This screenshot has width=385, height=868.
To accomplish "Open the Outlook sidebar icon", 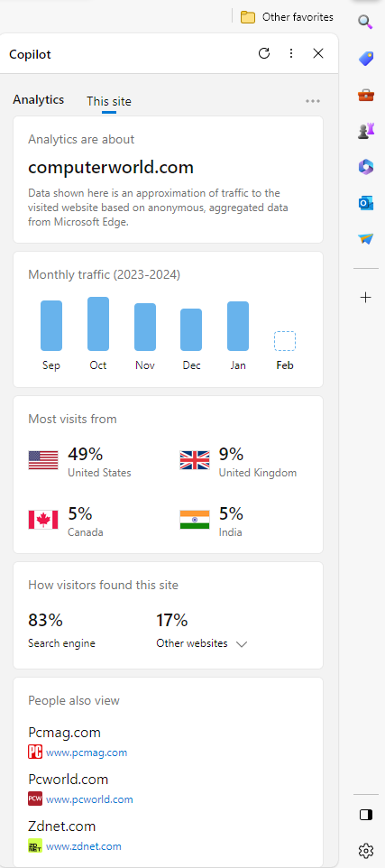I will pos(366,203).
